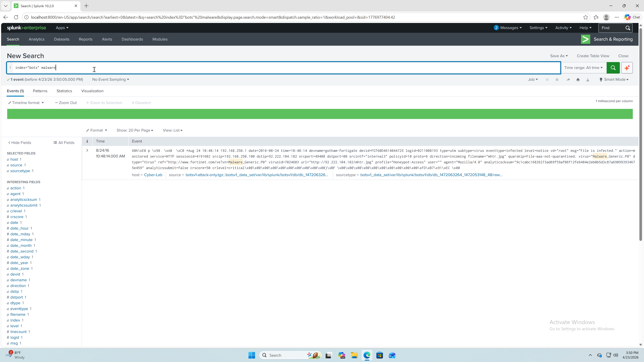Click host value Cyber-Lab link

(153, 175)
